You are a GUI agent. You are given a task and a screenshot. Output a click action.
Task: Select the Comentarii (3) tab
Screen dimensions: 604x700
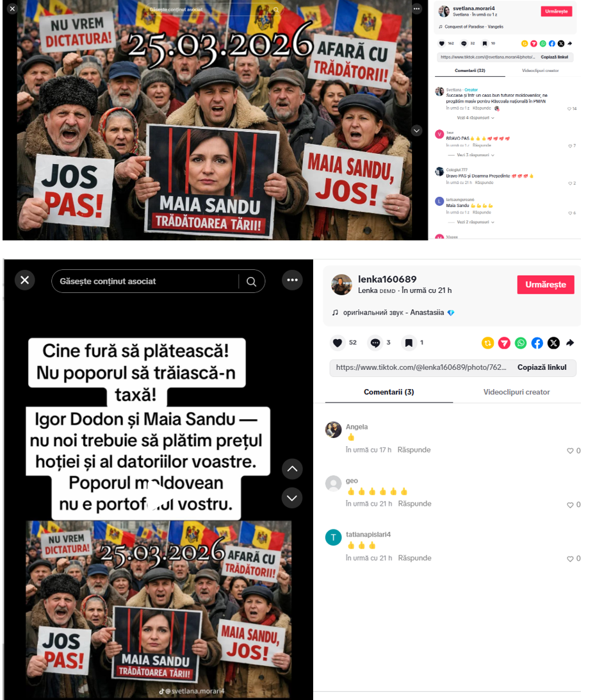coord(389,392)
